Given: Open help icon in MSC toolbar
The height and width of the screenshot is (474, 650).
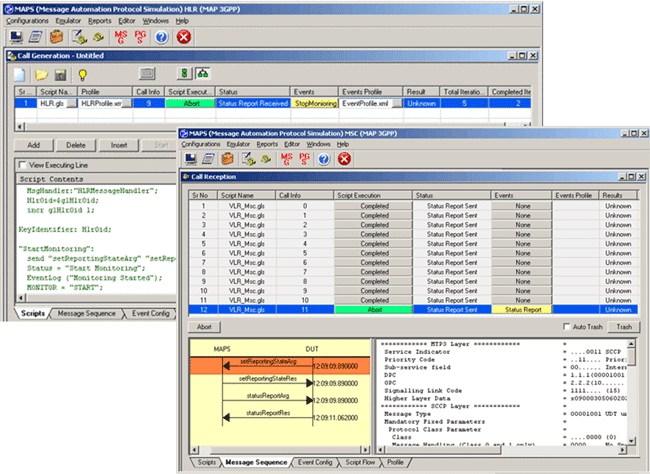Looking at the screenshot, I should pos(324,159).
